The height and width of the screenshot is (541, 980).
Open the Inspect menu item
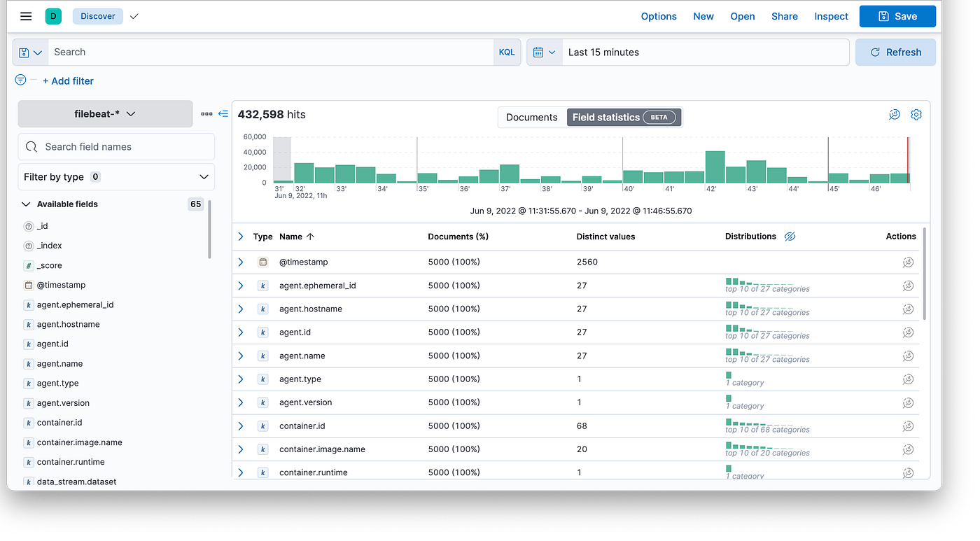point(831,16)
